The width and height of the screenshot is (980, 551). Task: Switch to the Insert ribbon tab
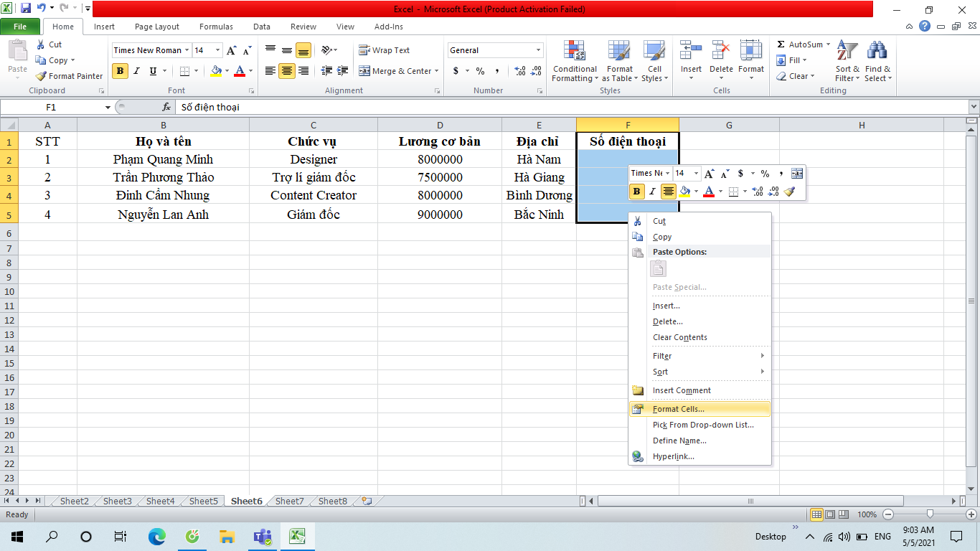tap(104, 27)
